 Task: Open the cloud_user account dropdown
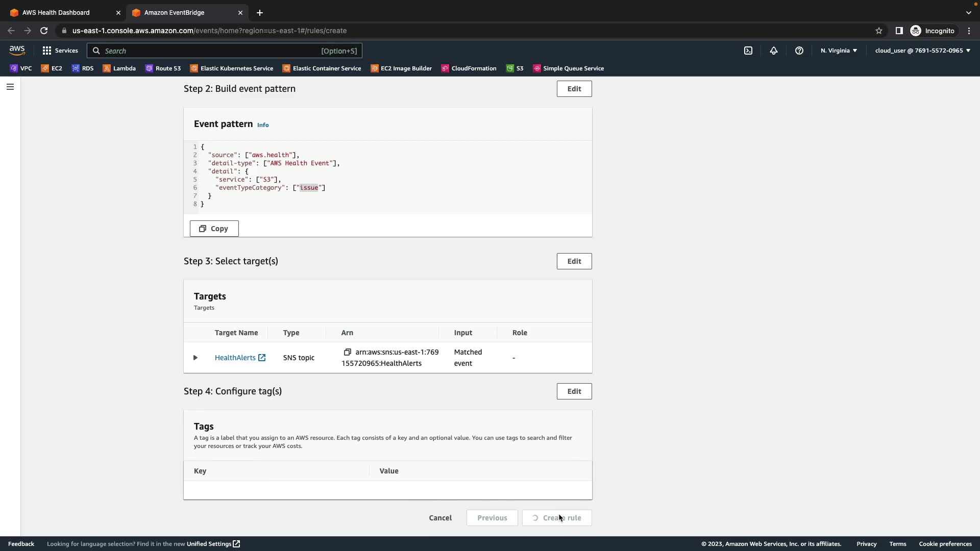coord(922,51)
